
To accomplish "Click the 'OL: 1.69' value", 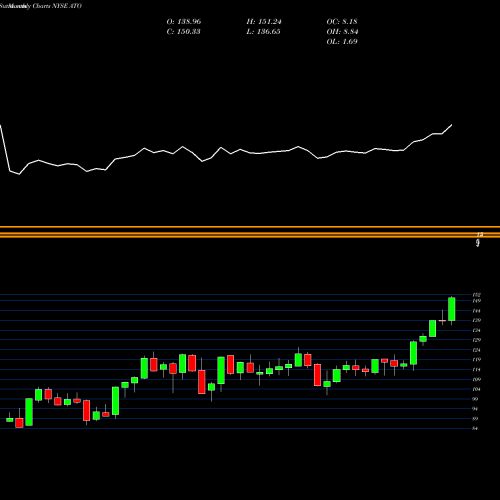I will tap(342, 42).
